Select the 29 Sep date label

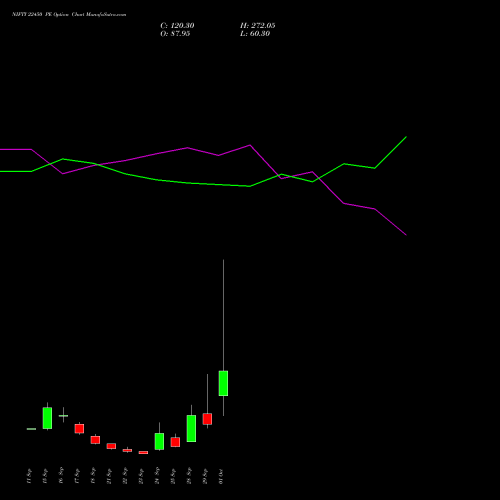[205, 477]
